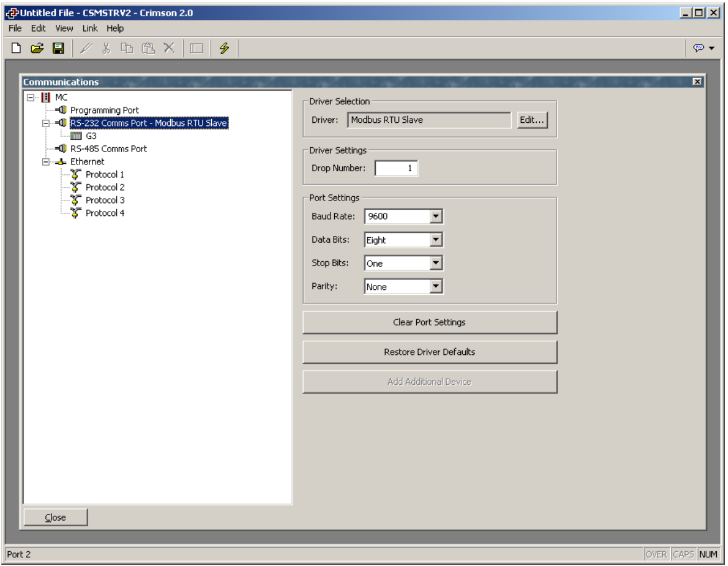Click the Delete X toolbar icon
728x566 pixels.
(x=169, y=48)
